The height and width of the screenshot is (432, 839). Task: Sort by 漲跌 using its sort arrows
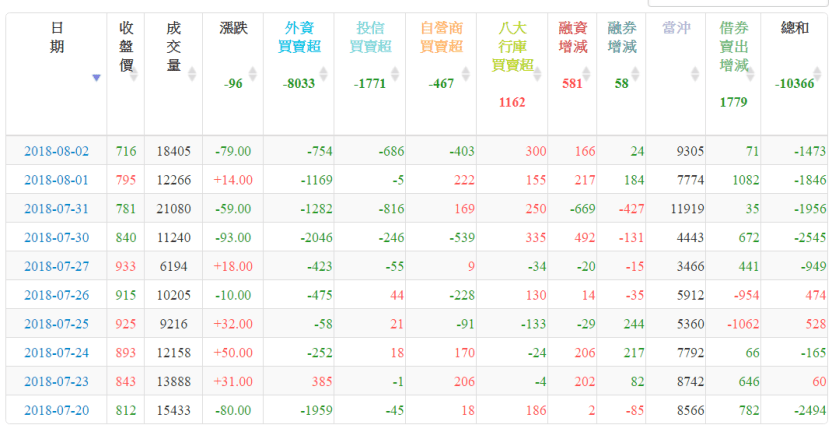[x=253, y=74]
